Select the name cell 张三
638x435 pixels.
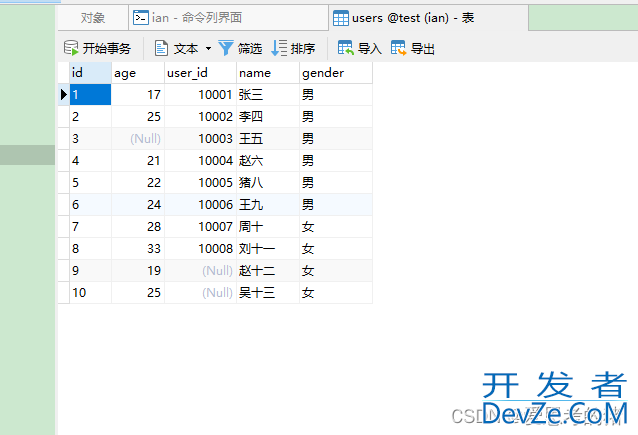[x=267, y=95]
